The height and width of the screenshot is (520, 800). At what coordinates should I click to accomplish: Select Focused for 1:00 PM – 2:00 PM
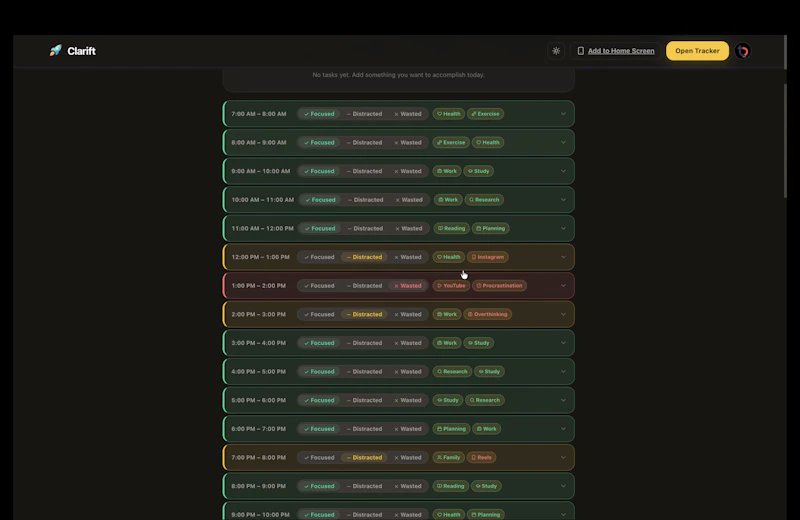click(319, 286)
